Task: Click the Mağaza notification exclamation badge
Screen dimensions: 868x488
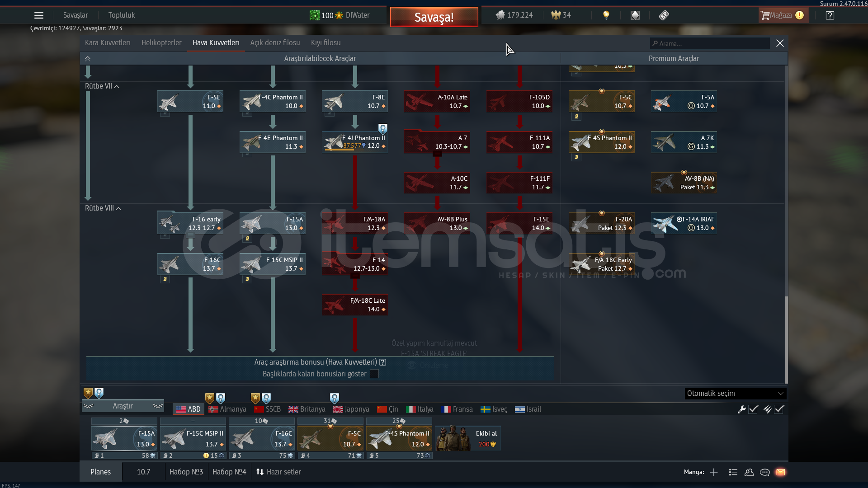Action: [x=799, y=15]
